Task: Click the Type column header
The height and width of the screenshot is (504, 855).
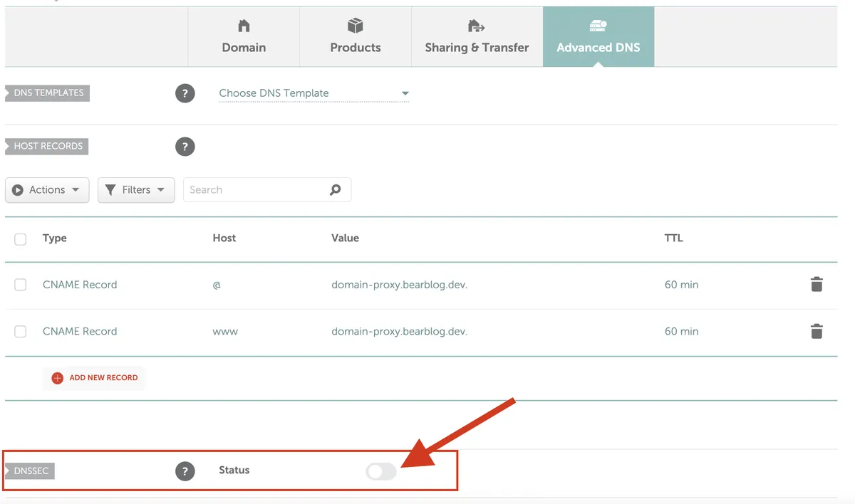Action: pos(55,238)
